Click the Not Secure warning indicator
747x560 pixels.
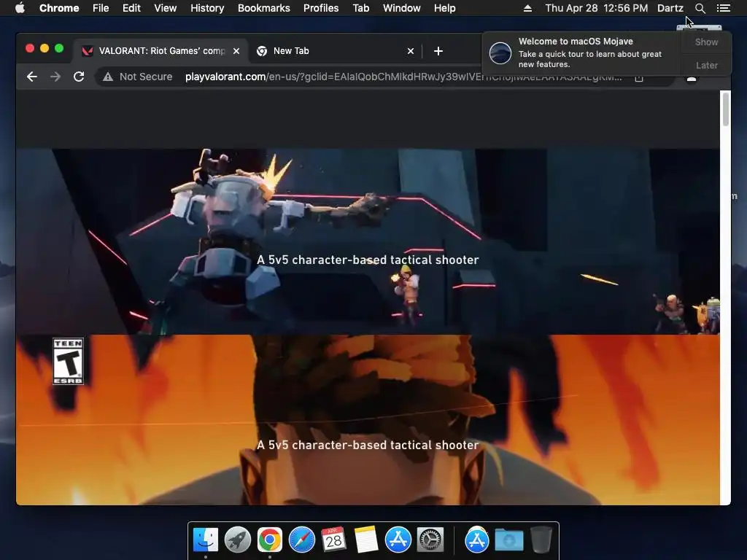click(138, 77)
